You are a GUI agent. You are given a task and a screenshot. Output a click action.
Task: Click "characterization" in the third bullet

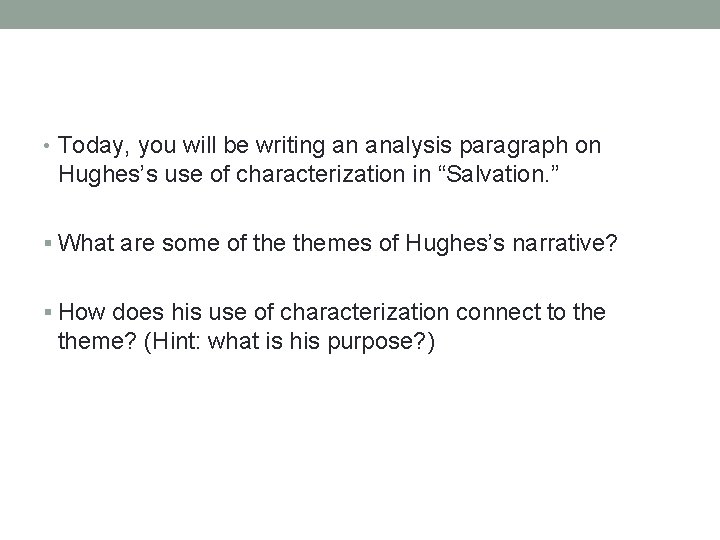click(x=364, y=312)
